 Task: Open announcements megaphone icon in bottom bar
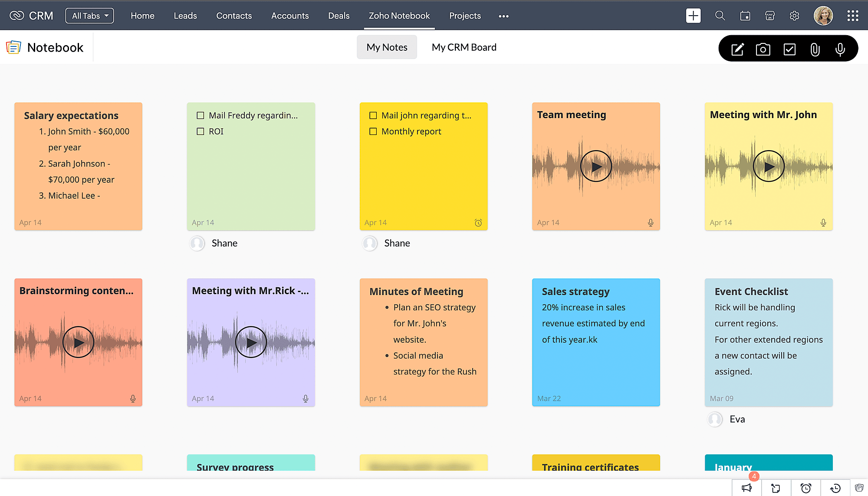(746, 488)
